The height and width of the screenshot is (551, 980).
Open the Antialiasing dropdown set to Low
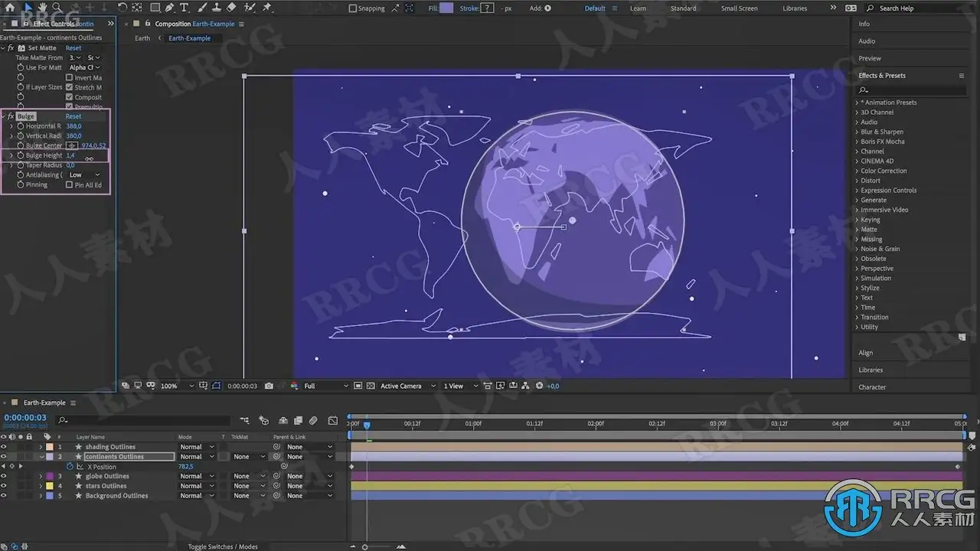click(x=85, y=174)
